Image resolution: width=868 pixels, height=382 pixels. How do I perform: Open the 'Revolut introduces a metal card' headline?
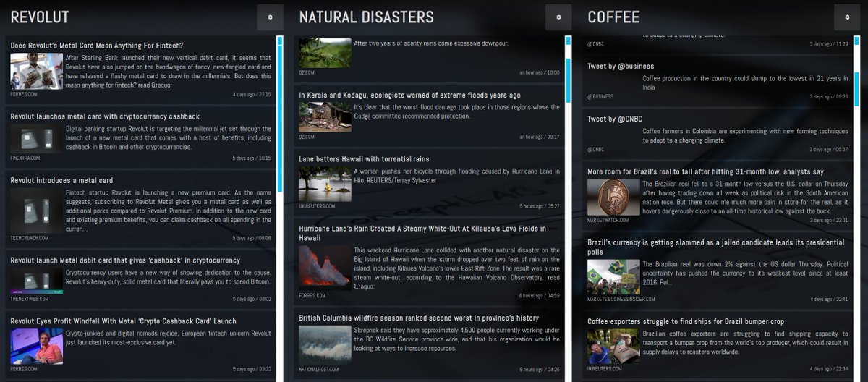61,180
